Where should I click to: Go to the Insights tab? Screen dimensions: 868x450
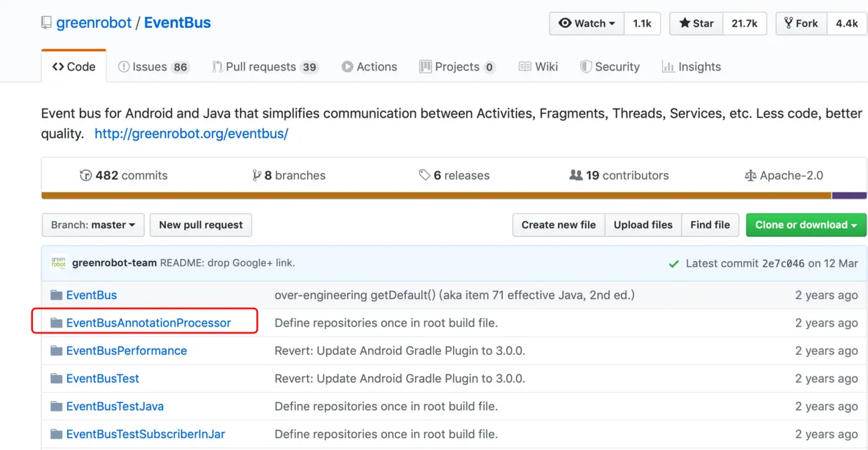tap(691, 67)
